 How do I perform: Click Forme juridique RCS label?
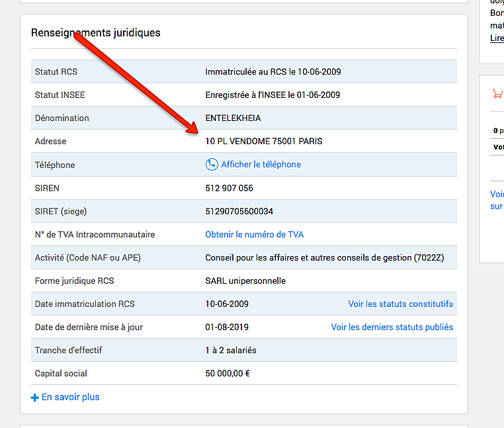[x=74, y=280]
